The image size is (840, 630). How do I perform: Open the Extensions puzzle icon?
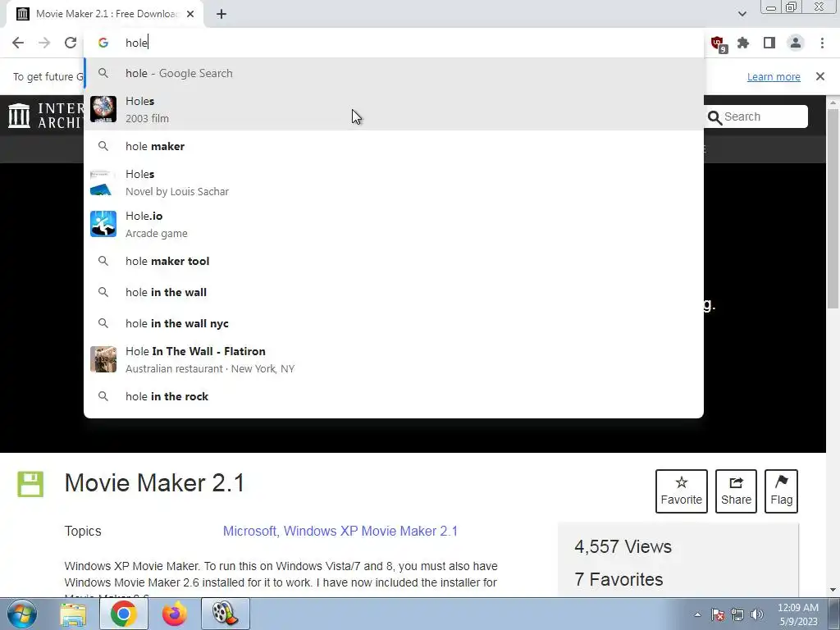tap(743, 43)
